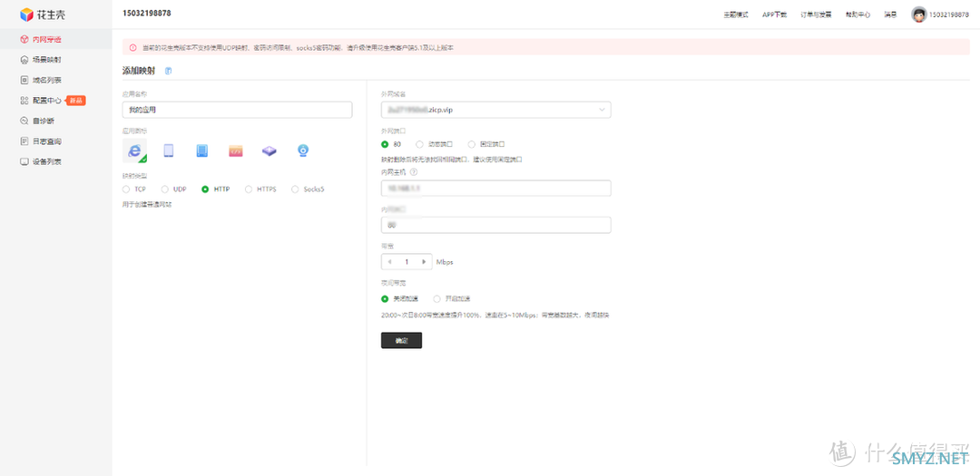Select HTTPS mapping type
This screenshot has width=980, height=476.
point(249,189)
